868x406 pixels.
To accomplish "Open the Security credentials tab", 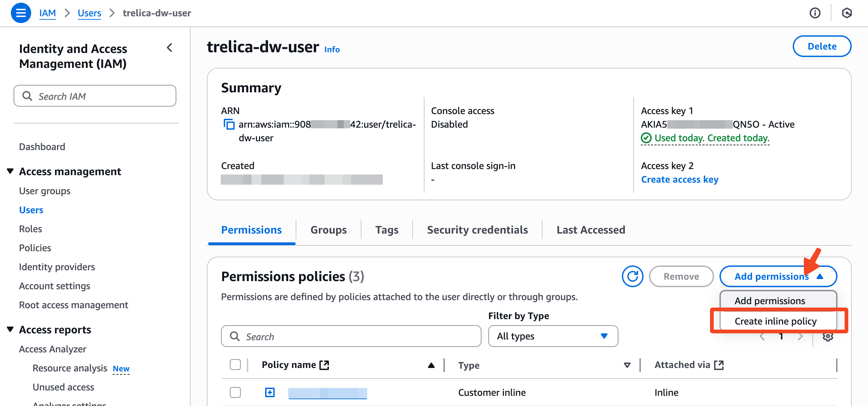I will (477, 230).
